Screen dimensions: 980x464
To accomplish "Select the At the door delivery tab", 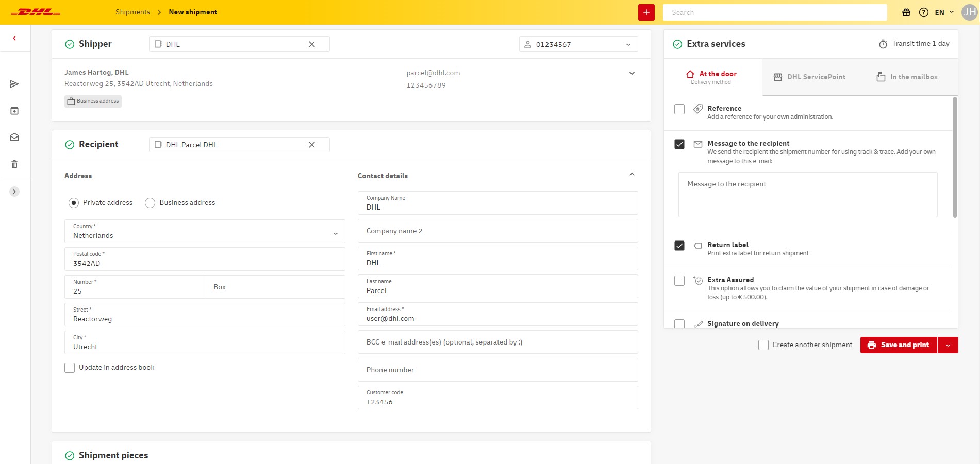I will (x=713, y=77).
